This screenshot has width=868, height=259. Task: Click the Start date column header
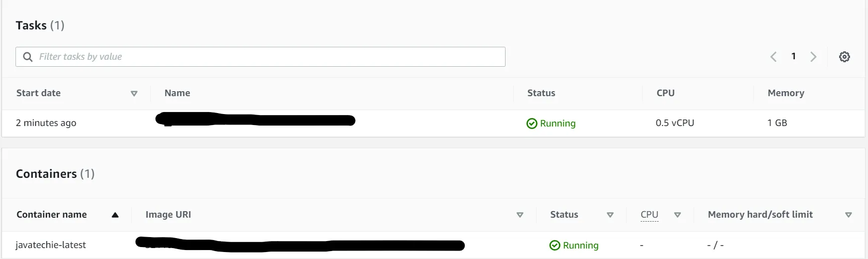[38, 93]
